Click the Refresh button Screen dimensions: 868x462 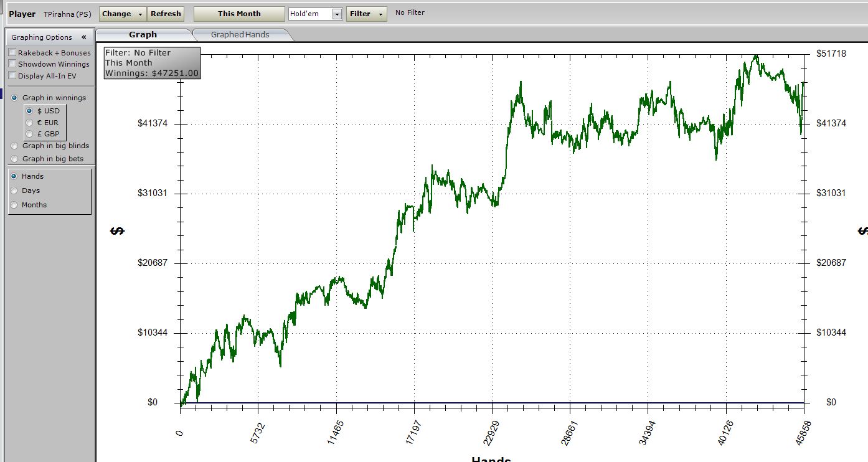tap(166, 14)
